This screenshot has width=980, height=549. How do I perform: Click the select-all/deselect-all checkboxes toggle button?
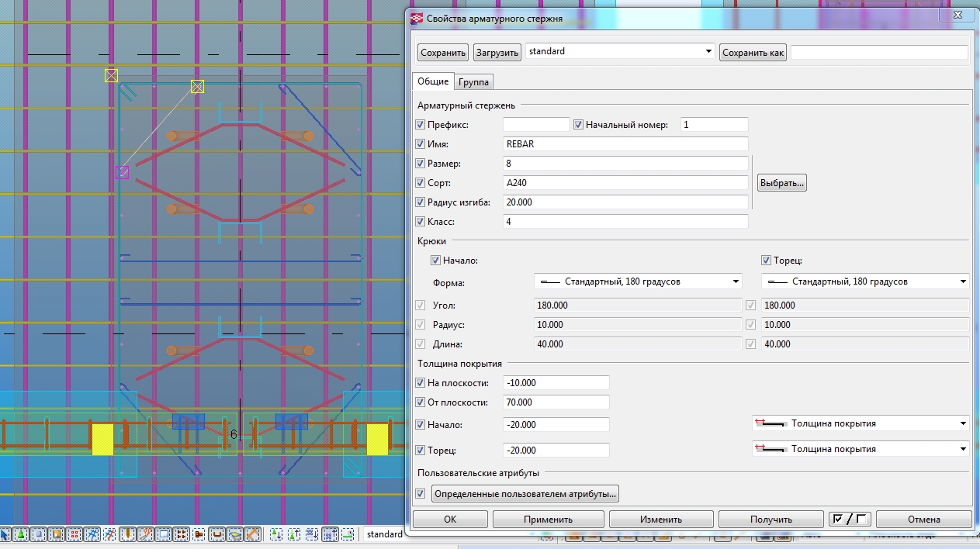[849, 520]
